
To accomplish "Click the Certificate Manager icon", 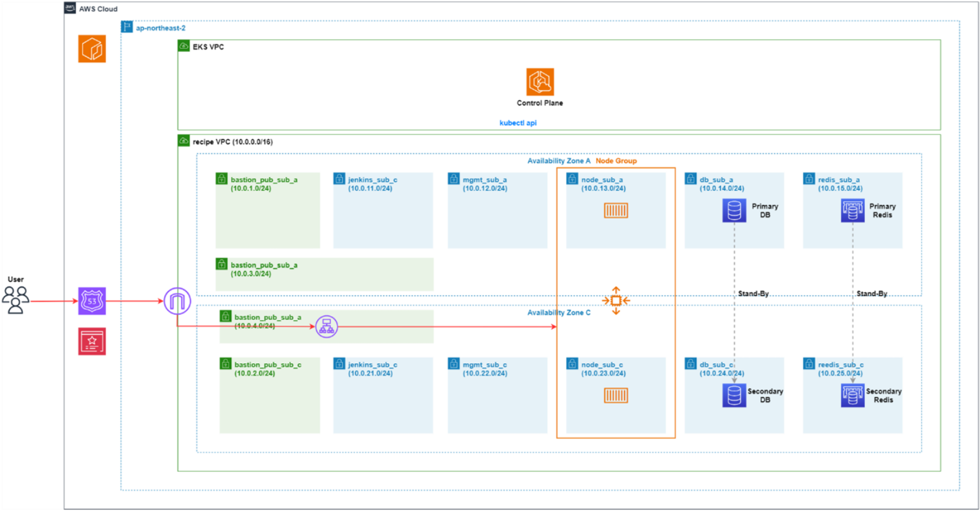I will coord(92,341).
